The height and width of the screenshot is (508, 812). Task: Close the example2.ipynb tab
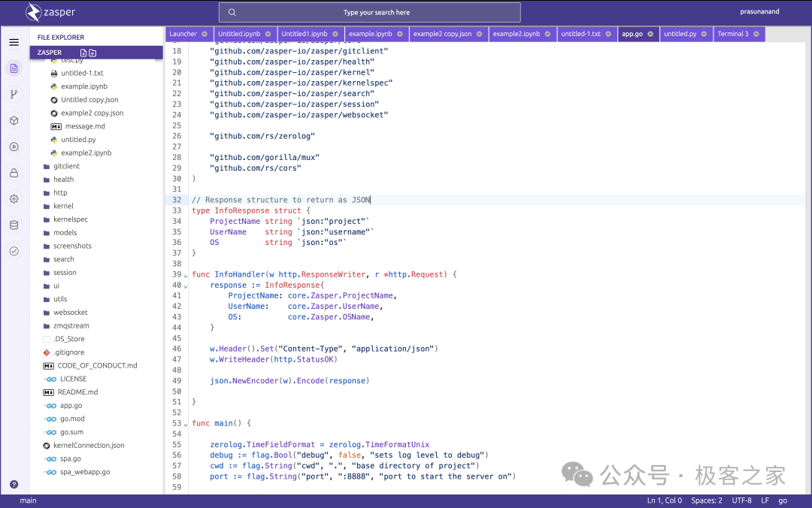pos(547,34)
